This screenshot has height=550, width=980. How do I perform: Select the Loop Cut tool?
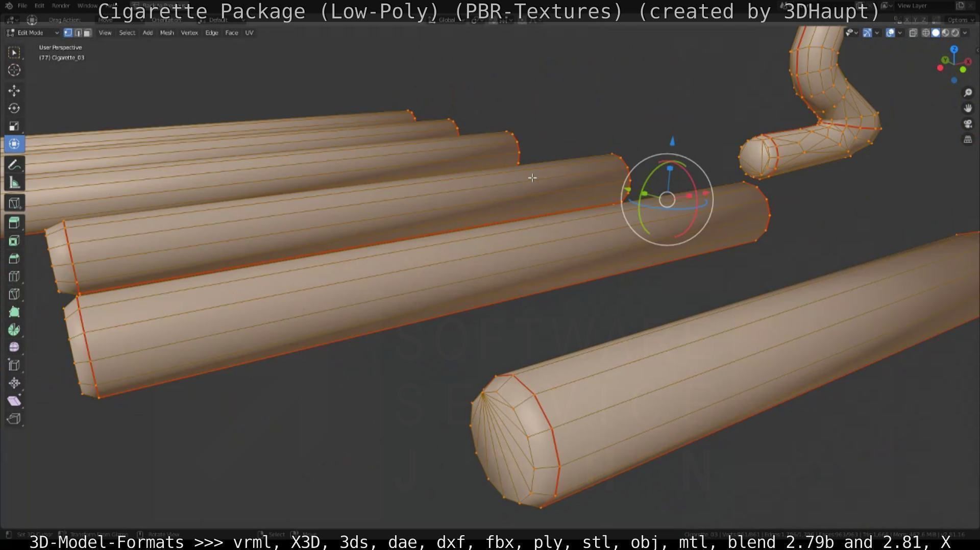14,277
